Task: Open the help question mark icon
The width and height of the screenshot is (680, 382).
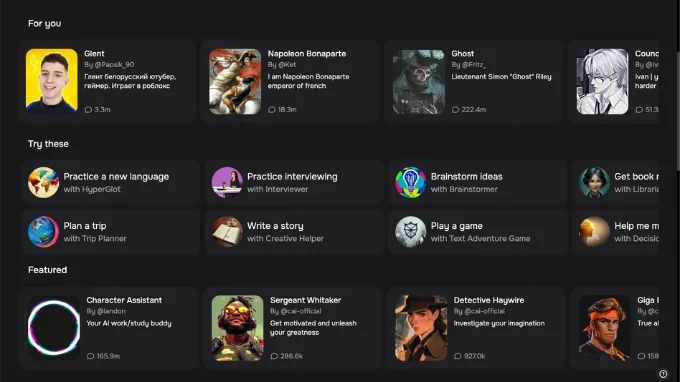Action: coord(663,374)
